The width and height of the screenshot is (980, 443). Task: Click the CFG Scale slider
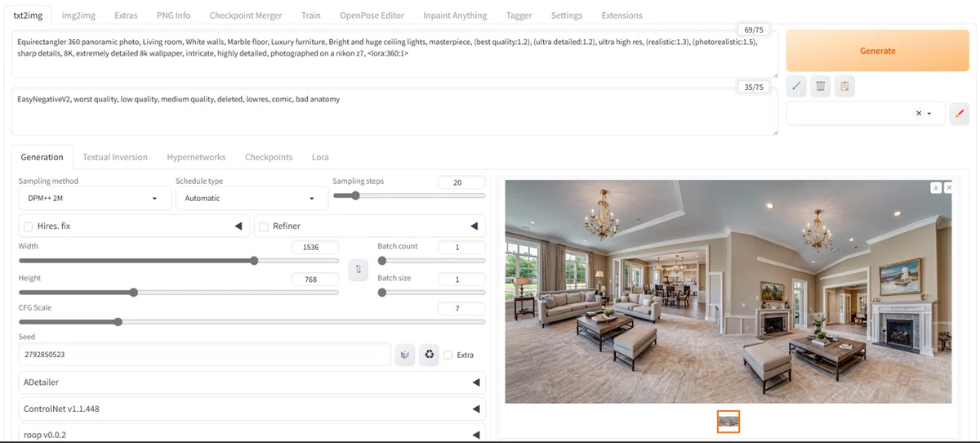click(x=252, y=322)
